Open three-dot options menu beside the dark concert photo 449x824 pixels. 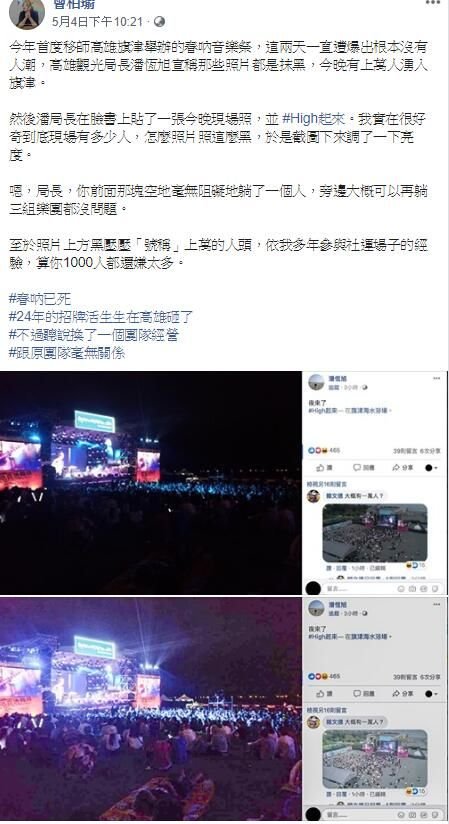pyautogui.click(x=436, y=378)
